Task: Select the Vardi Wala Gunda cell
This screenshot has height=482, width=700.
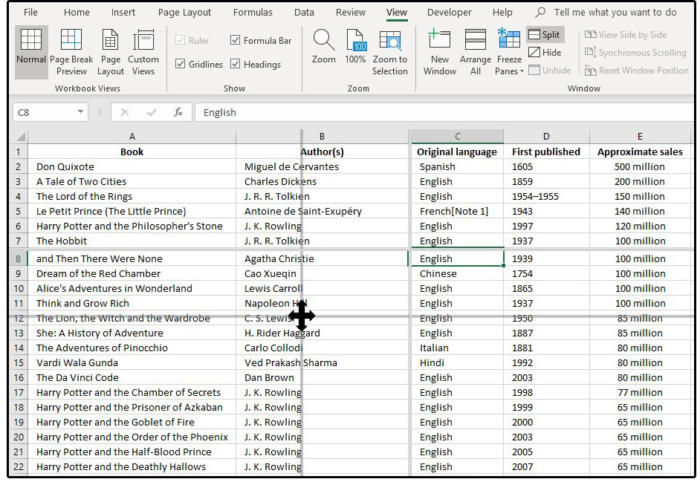Action: 132,362
